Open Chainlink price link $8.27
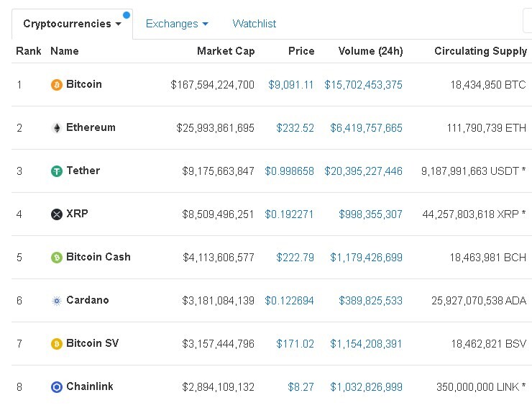The height and width of the screenshot is (408, 532). coord(301,387)
